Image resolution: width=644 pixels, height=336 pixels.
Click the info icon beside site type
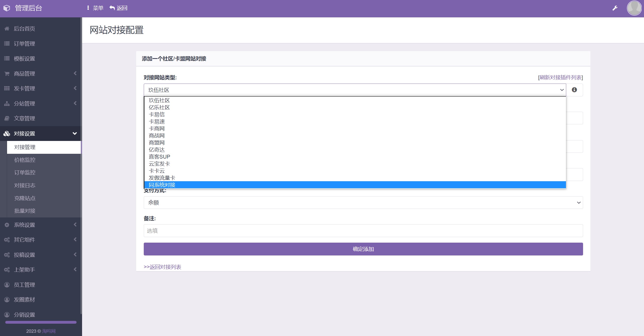click(574, 90)
